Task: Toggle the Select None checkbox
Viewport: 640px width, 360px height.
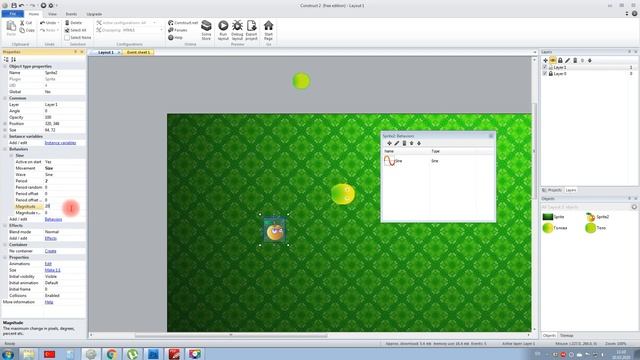Action: tap(67, 38)
